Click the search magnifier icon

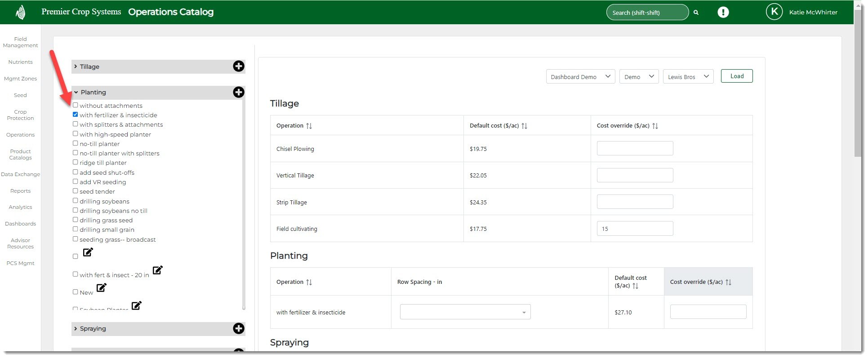coord(696,13)
